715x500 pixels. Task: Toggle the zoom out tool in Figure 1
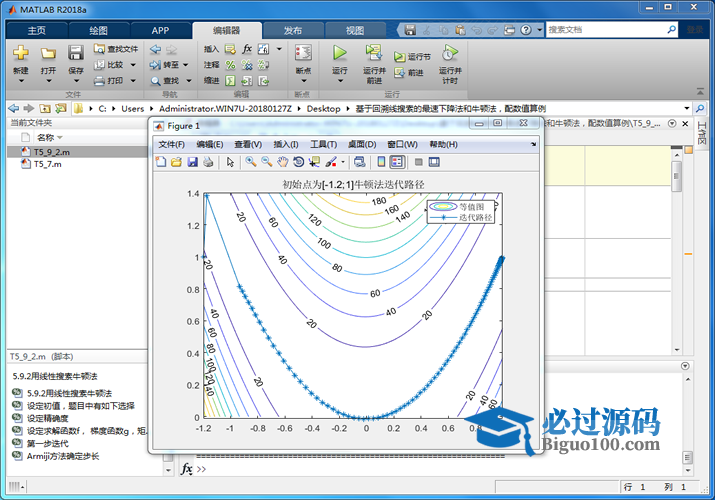pos(266,162)
